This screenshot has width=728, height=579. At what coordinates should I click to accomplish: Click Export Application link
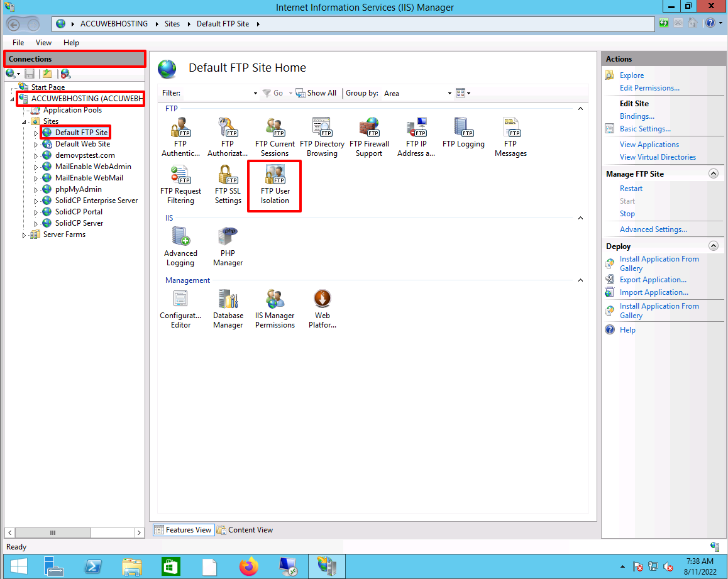(x=653, y=280)
